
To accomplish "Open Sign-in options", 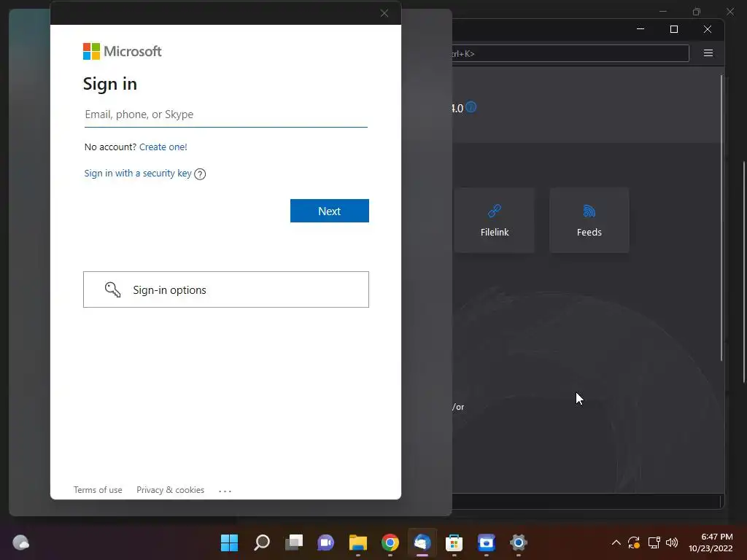I will point(226,289).
